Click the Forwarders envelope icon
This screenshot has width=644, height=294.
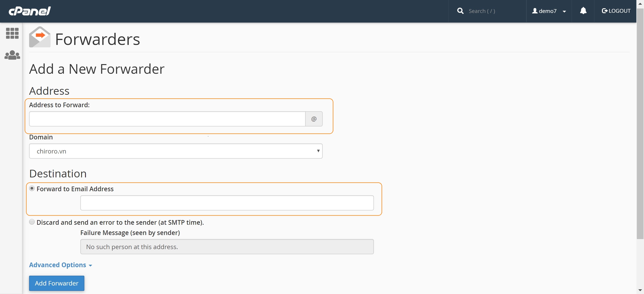(40, 37)
